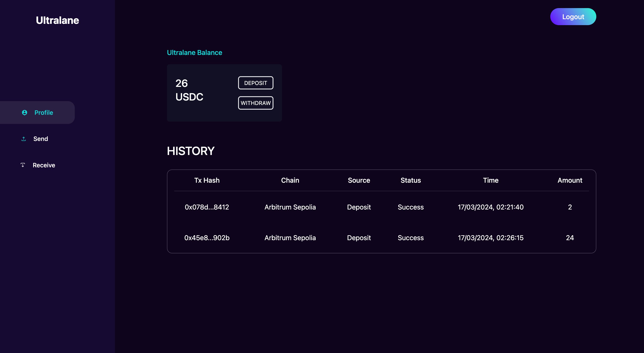
Task: Select tx hash 0x45e8...902b
Action: pos(207,238)
